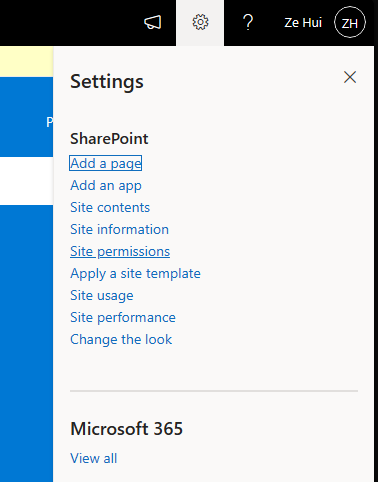Open Add an app
The image size is (378, 482).
click(x=106, y=185)
